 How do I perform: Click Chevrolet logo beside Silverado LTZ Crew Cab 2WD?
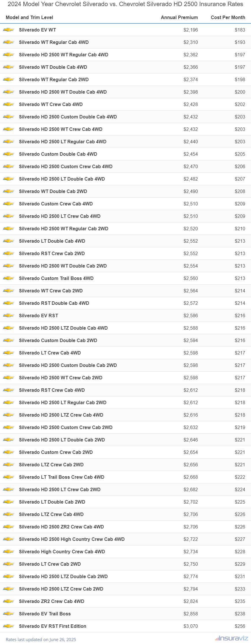point(9,465)
